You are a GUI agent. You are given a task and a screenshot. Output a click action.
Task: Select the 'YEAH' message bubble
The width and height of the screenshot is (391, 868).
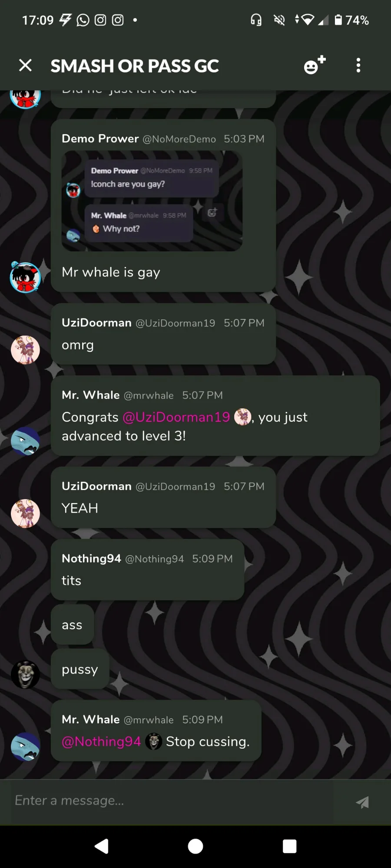coord(163,497)
